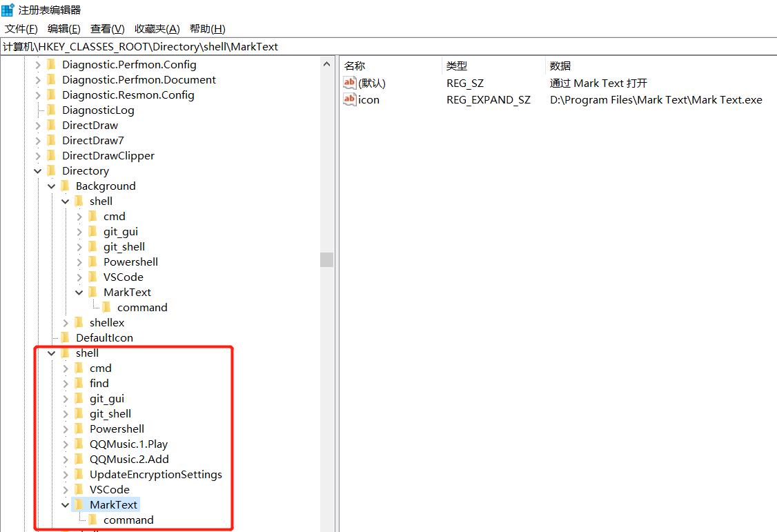This screenshot has width=777, height=532.
Task: Expand the shellex key under Background
Action: click(x=66, y=323)
